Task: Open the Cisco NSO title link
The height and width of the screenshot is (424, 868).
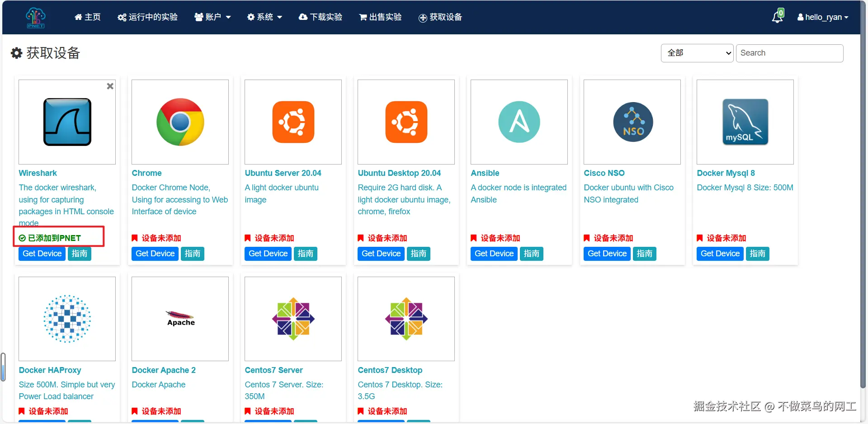Action: tap(604, 173)
